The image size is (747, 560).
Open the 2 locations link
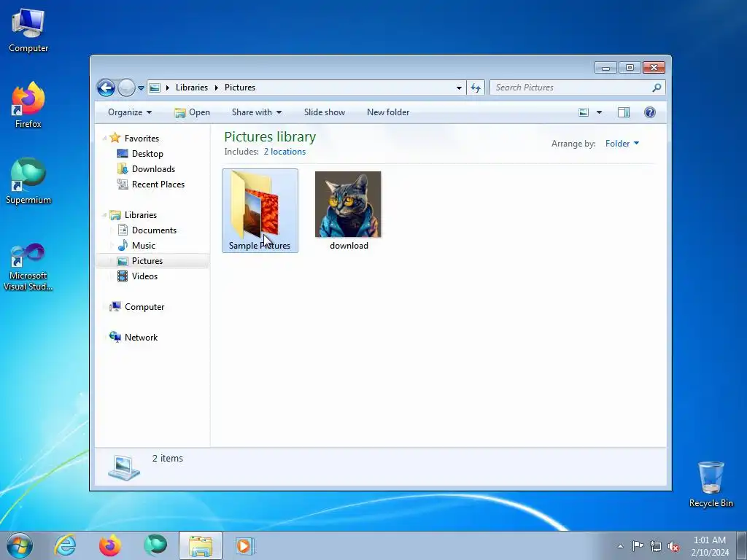(285, 152)
